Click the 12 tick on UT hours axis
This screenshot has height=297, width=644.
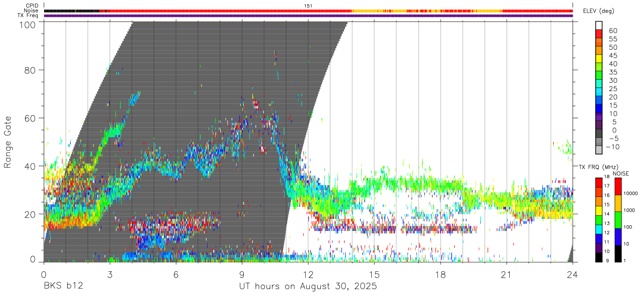click(308, 274)
